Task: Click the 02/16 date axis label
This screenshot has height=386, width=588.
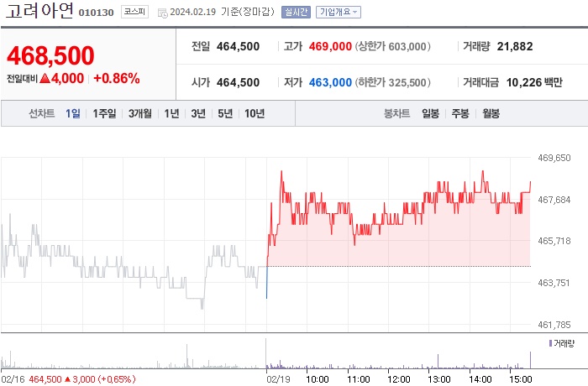Action: (13, 379)
